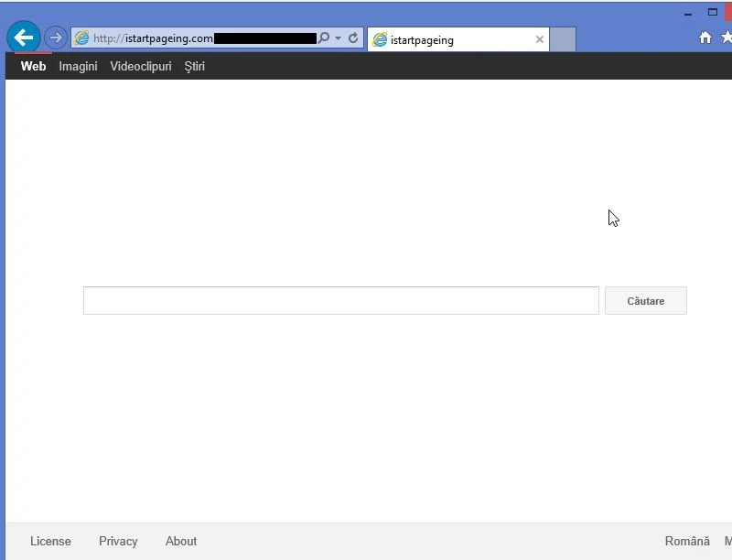Open Favorites with the star icon
This screenshot has height=560, width=732.
tap(727, 38)
